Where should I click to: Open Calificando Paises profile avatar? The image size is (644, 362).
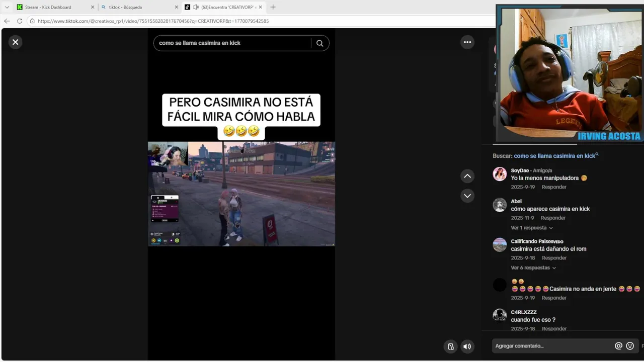(x=500, y=245)
